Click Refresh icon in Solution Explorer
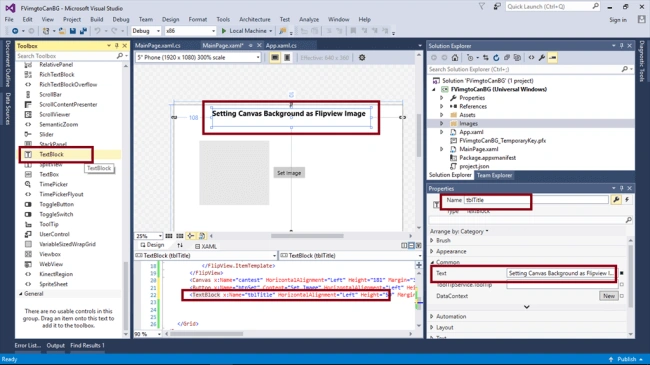 (496, 58)
